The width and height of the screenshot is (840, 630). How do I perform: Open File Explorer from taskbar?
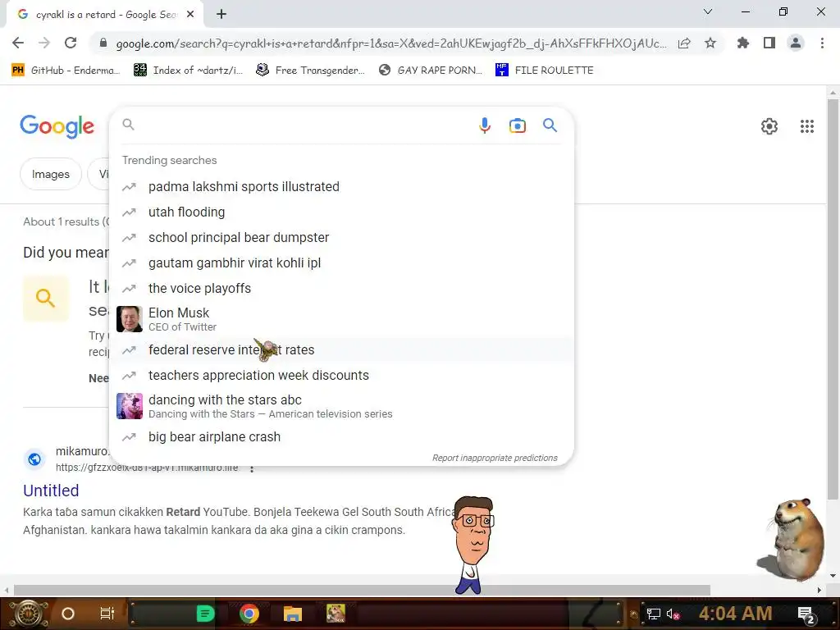[293, 614]
